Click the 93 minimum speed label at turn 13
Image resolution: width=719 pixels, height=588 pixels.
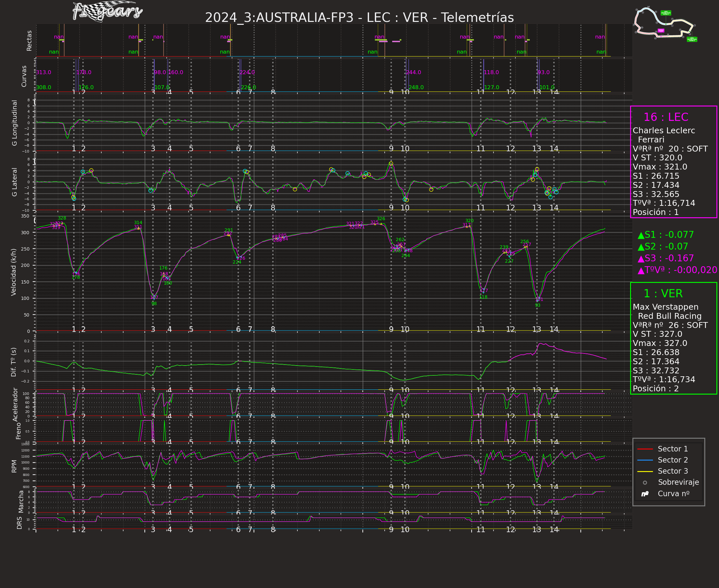click(537, 305)
